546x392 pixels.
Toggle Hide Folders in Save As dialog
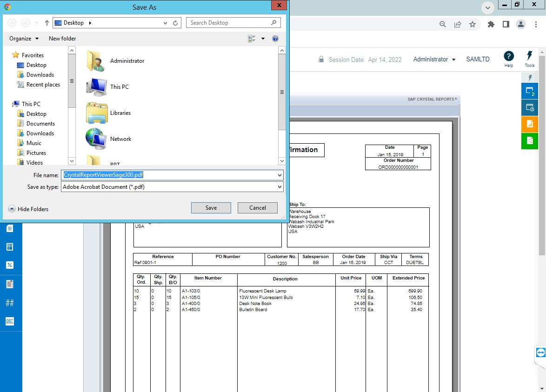coord(28,209)
